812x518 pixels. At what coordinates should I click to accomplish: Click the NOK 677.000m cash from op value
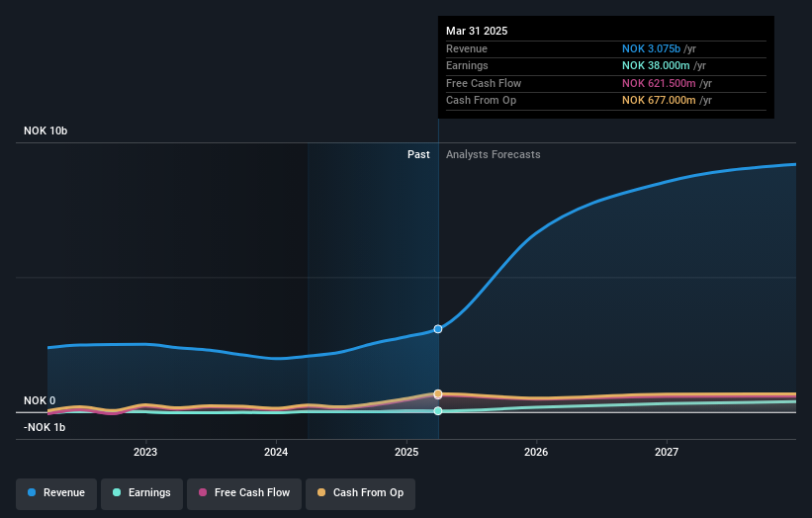[659, 101]
